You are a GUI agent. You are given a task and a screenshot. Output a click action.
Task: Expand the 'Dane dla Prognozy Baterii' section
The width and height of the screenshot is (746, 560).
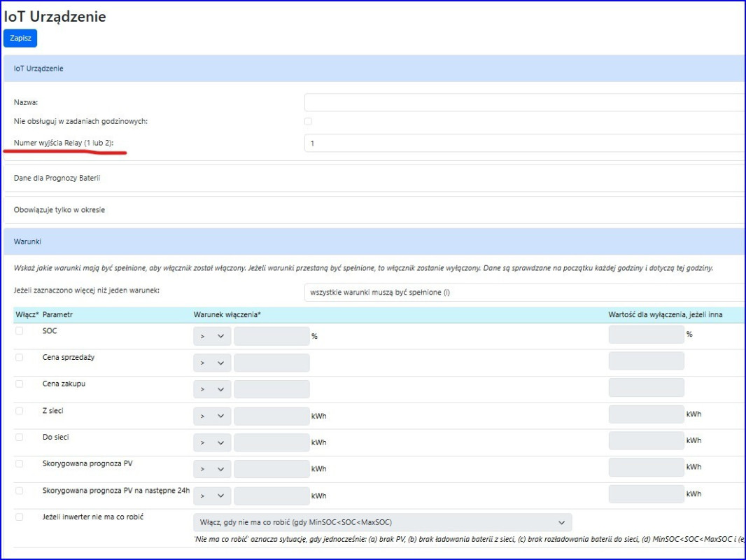(57, 178)
